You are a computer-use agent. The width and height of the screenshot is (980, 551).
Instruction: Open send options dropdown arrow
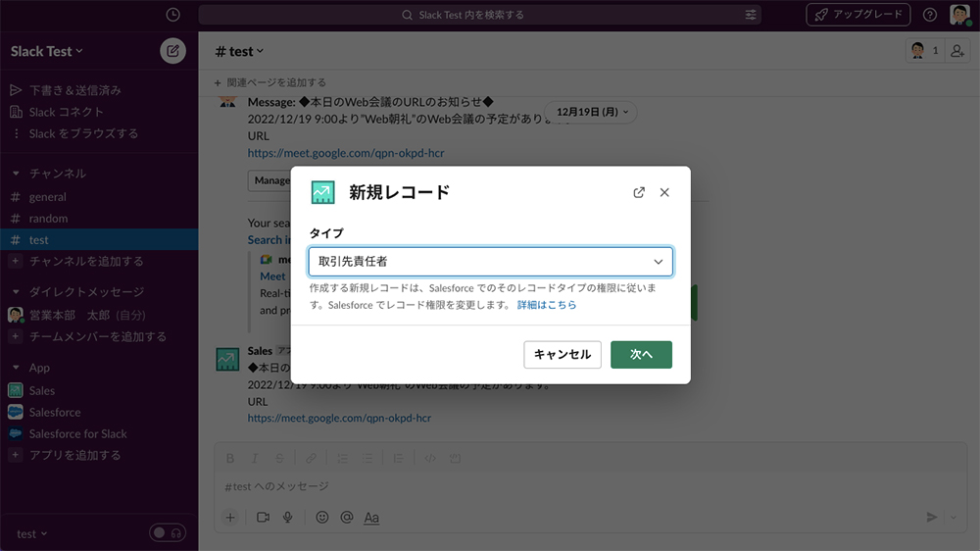pos(954,518)
